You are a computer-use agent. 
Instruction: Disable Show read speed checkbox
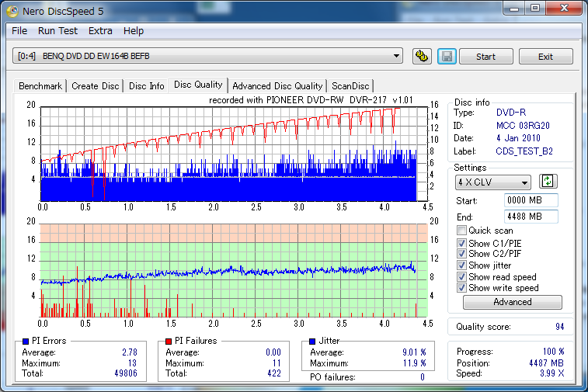tap(462, 277)
